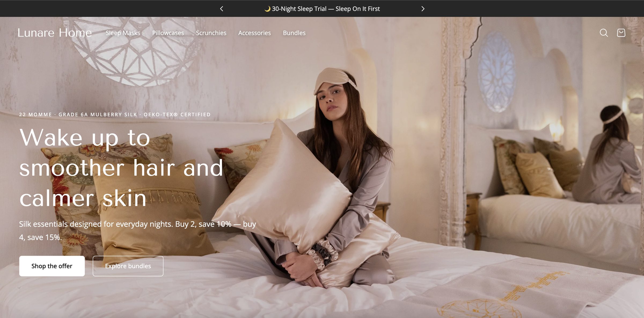Open the Scrunchies menu item
The image size is (644, 318).
click(x=211, y=33)
